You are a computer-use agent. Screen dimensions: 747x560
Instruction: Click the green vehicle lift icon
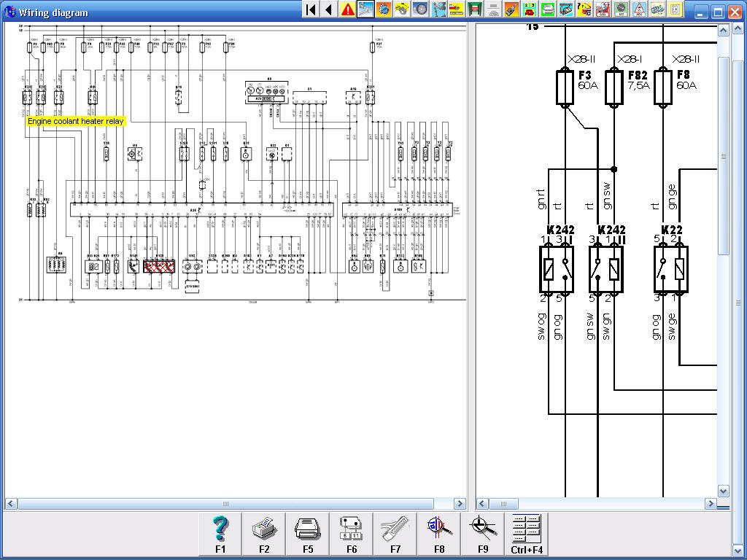tap(474, 9)
